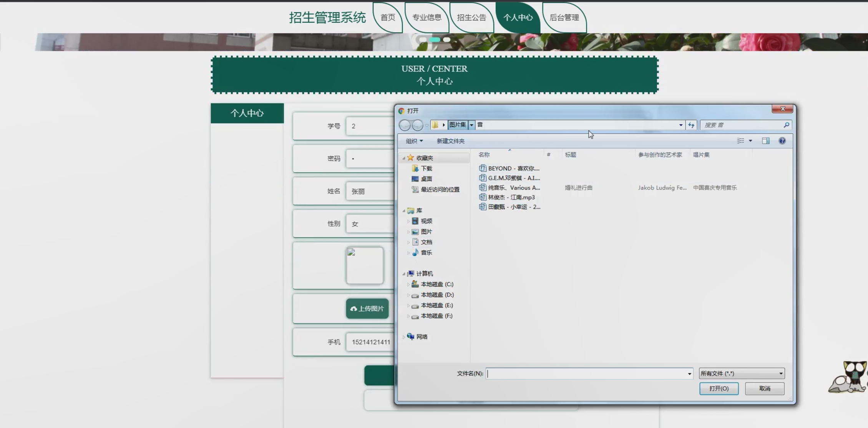Expand the 组织 dropdown menu

click(x=414, y=141)
